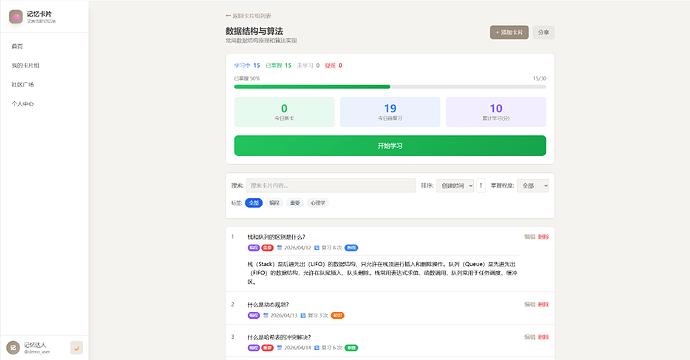Select the 心理学 tag filter chip
This screenshot has width=690, height=360.
point(318,203)
